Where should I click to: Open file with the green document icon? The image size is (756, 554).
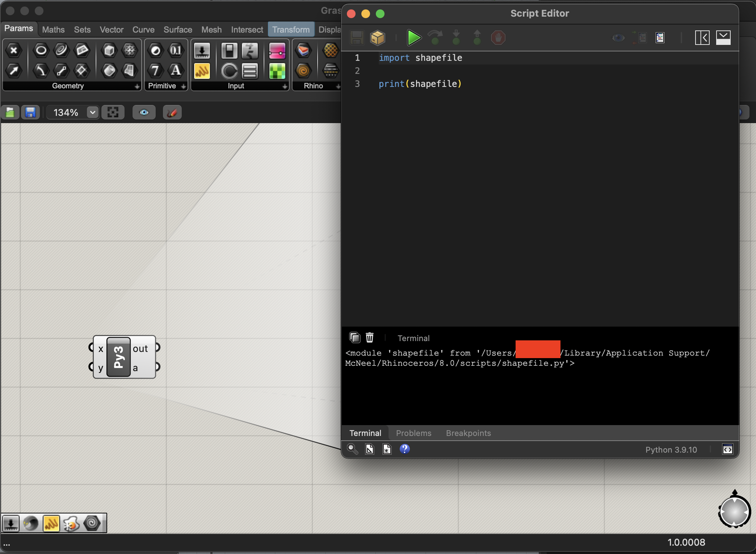coord(10,113)
